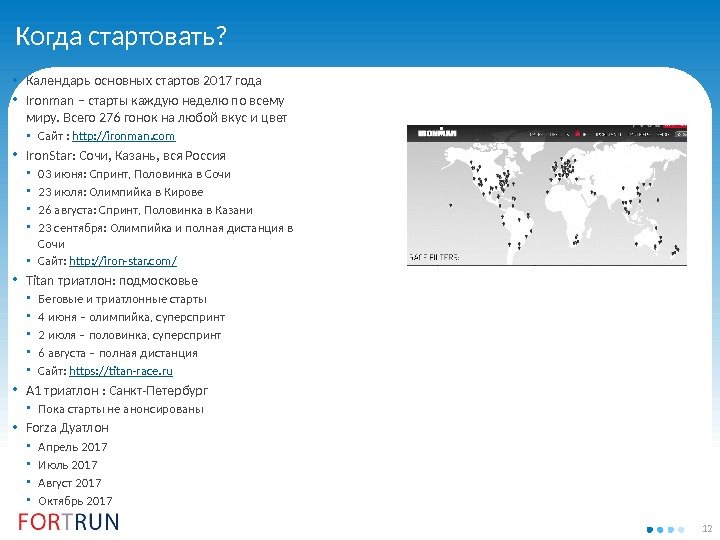This screenshot has width=720, height=540.
Task: Select slide title 'Когда стартовать?'
Action: coord(121,36)
